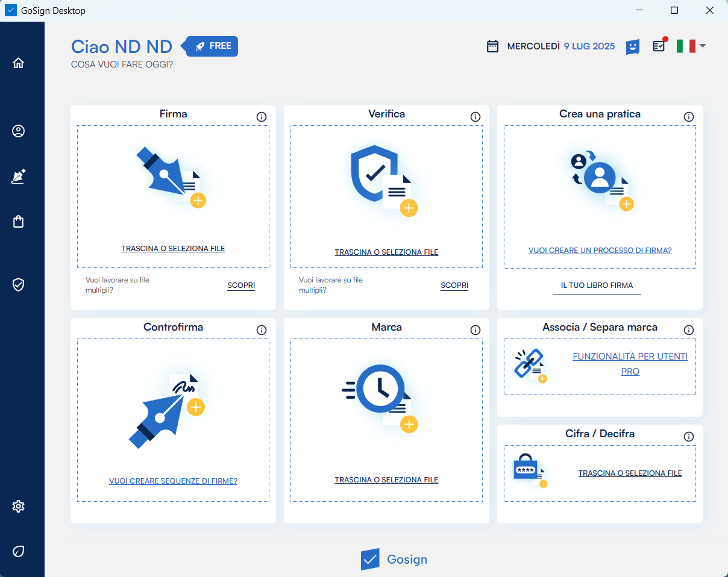Open the smiley feedback icon
The height and width of the screenshot is (577, 728).
[632, 46]
